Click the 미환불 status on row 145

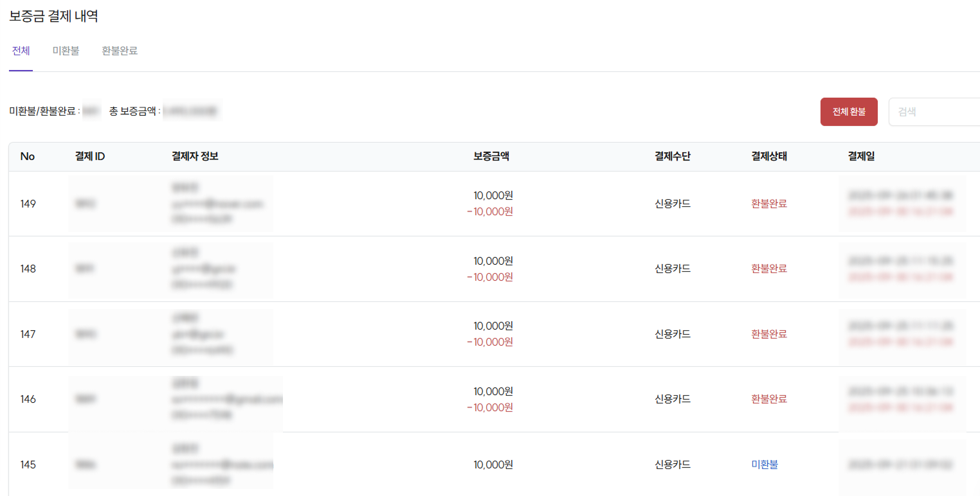[765, 465]
